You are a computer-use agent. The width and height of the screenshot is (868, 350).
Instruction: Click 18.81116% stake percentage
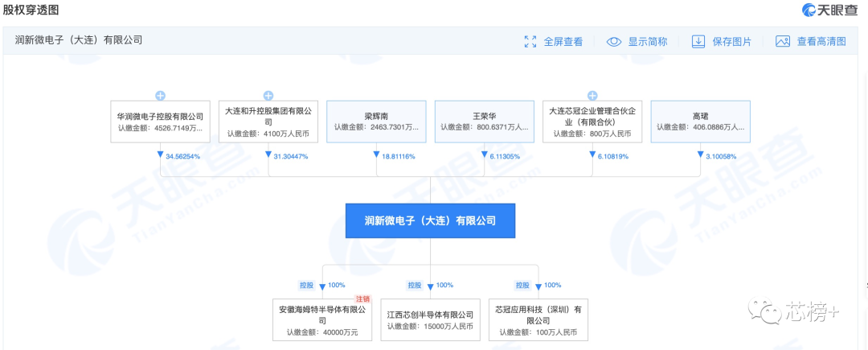click(x=398, y=157)
